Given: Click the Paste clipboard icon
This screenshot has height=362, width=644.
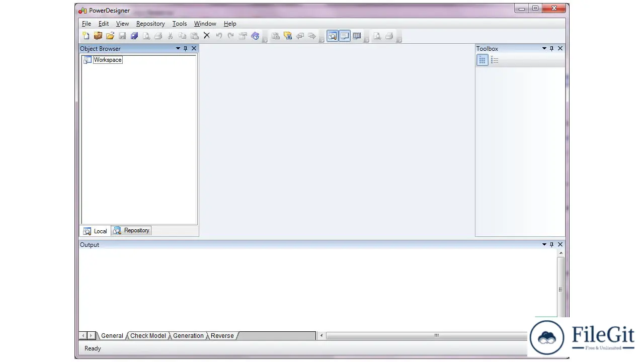Looking at the screenshot, I should (195, 36).
